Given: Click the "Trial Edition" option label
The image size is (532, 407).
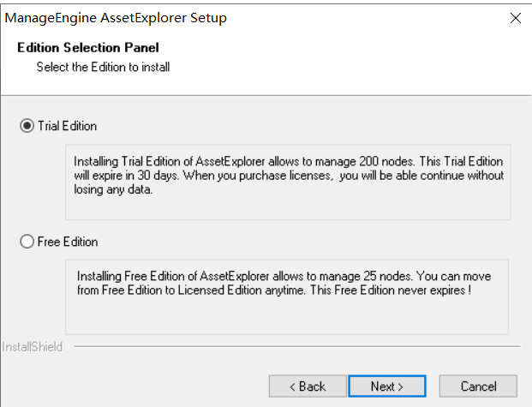Looking at the screenshot, I should coord(67,126).
